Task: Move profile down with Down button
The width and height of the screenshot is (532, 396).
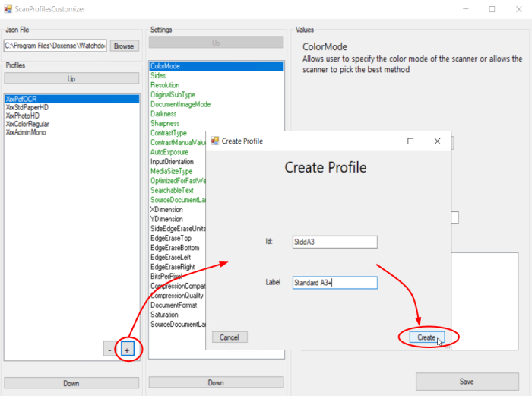Action: coord(71,383)
